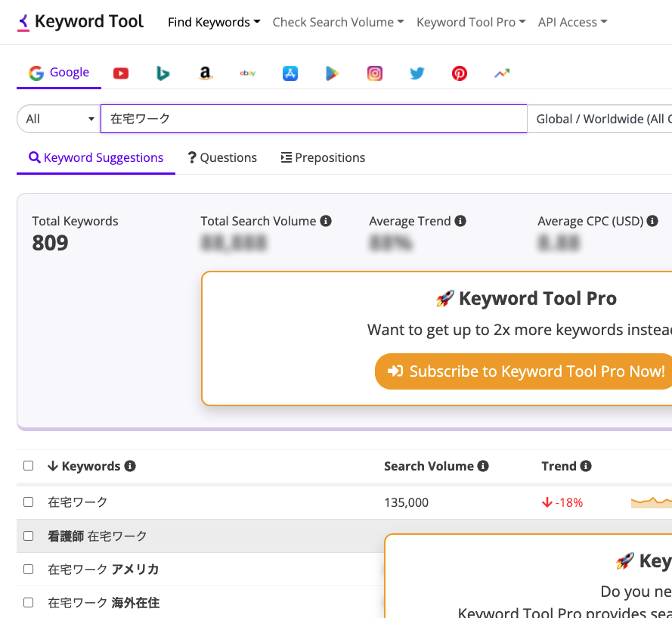
Task: Check the 在宅ワーク 海外在住 row
Action: 28,603
